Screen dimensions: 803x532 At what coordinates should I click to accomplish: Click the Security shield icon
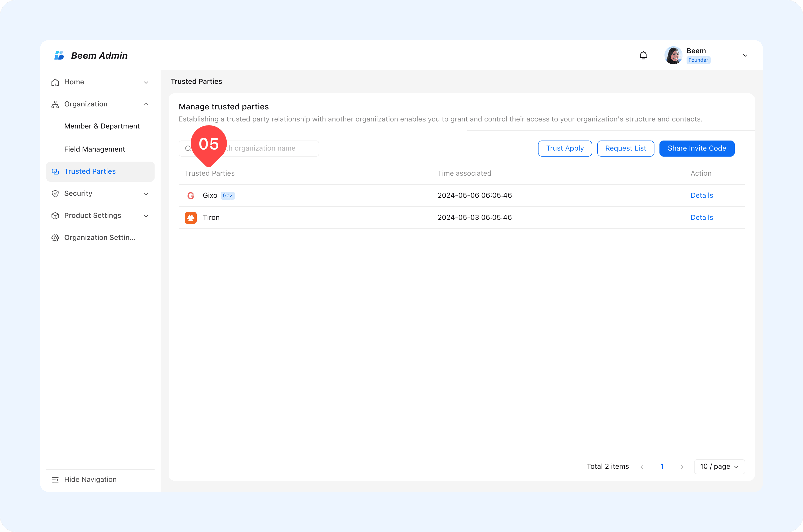click(55, 193)
